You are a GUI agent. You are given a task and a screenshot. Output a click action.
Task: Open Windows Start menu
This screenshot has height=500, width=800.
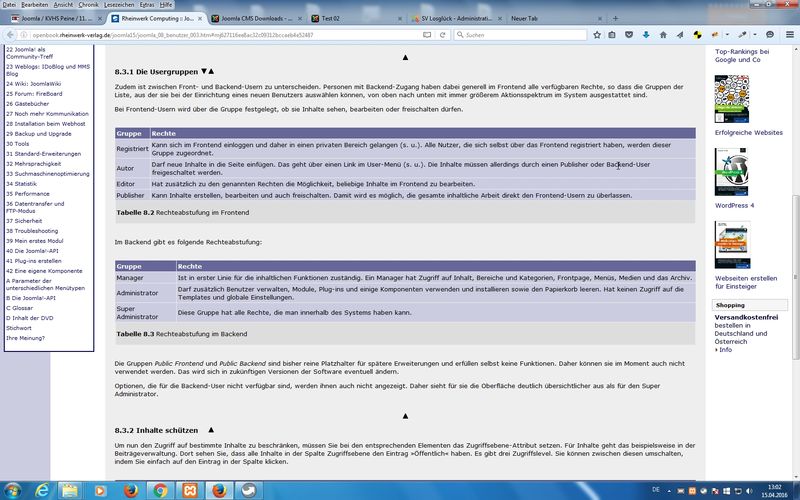12,490
